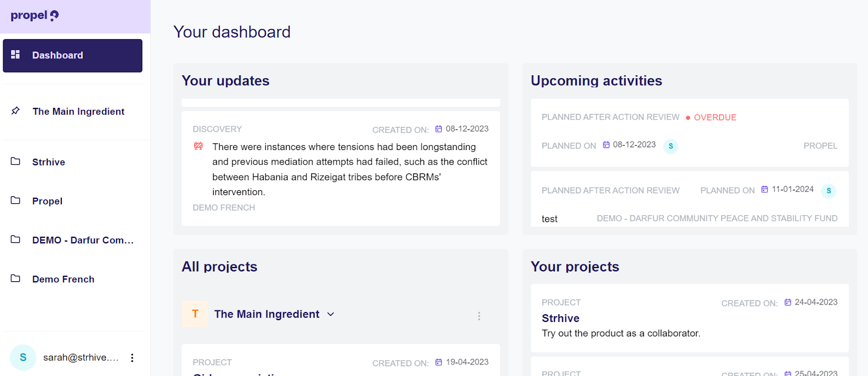The image size is (868, 376).
Task: Click the S avatar on the overdue activity
Action: tap(671, 146)
